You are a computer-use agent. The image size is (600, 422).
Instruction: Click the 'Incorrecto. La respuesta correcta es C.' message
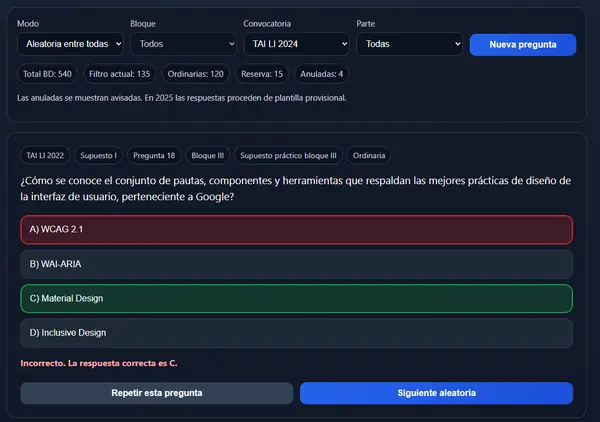coord(99,363)
